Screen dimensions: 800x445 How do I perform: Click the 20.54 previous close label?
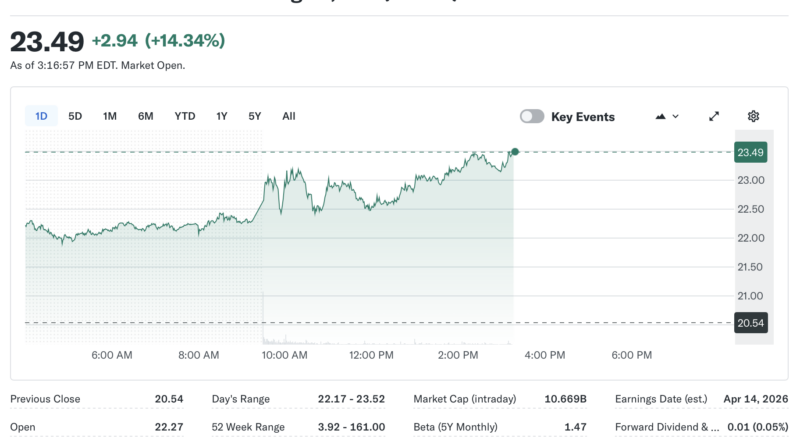(x=750, y=323)
